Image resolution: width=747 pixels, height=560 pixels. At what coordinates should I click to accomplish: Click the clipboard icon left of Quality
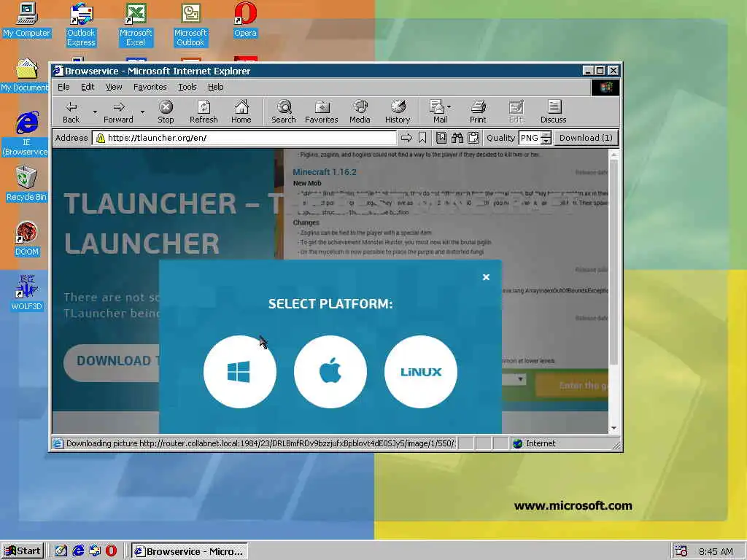[x=473, y=138]
